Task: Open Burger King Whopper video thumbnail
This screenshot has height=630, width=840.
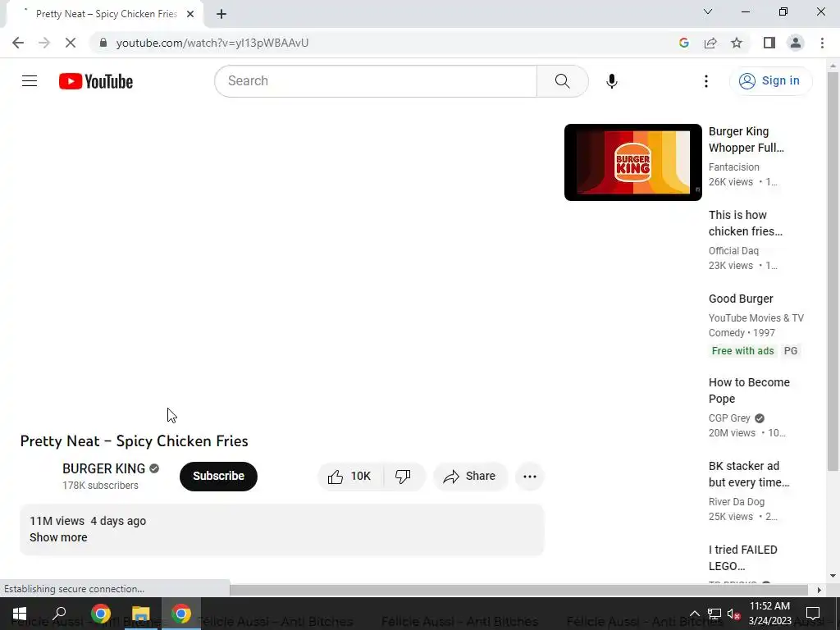Action: tap(632, 162)
